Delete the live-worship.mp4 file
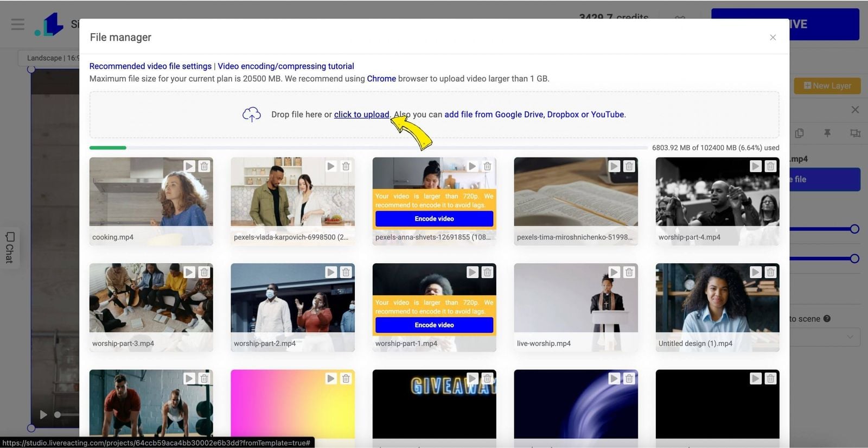868x448 pixels. (x=629, y=272)
